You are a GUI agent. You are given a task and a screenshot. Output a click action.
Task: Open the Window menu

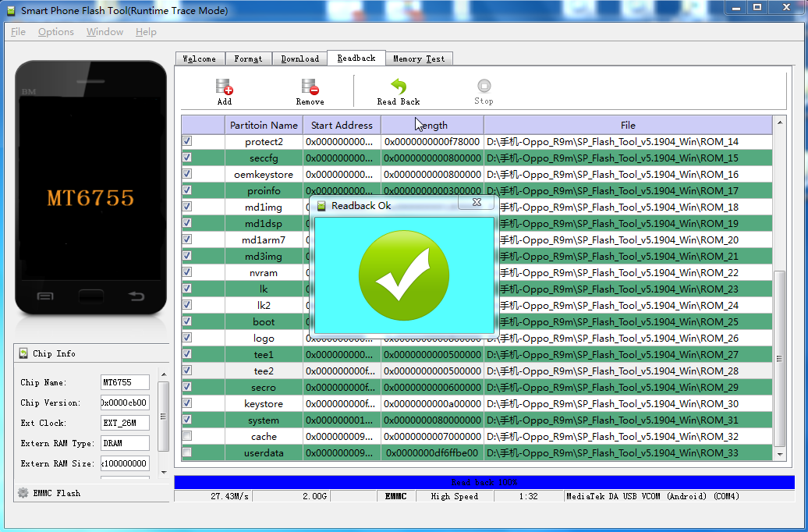pyautogui.click(x=105, y=32)
